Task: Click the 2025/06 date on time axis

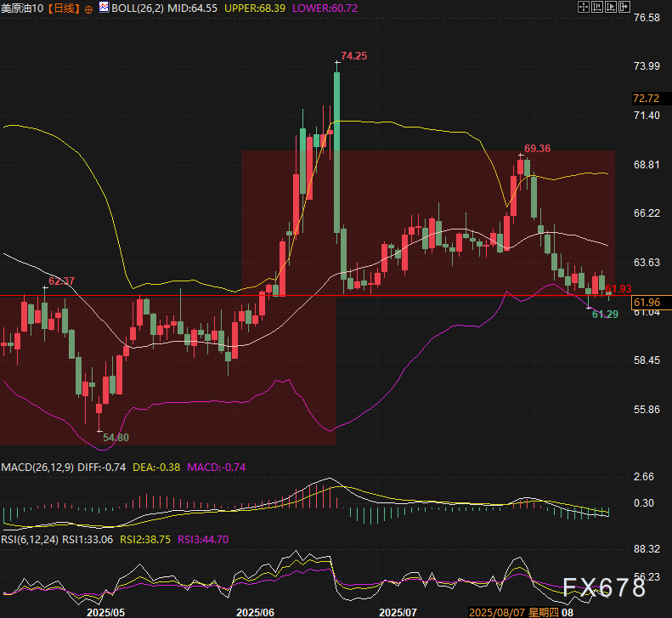Action: coord(256,611)
